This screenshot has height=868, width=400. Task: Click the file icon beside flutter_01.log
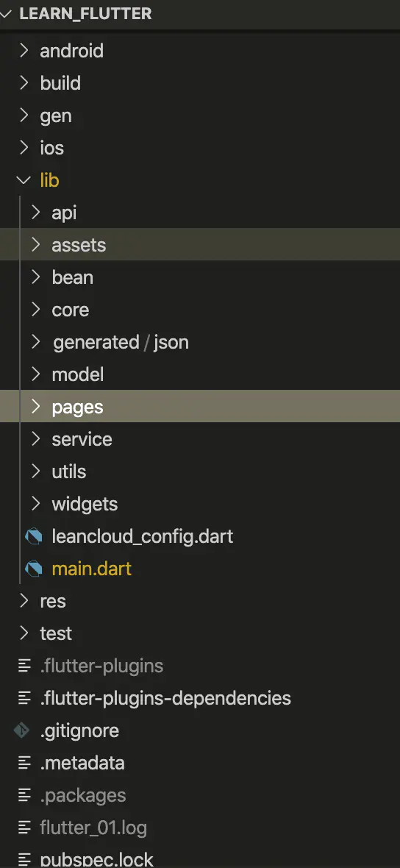(x=24, y=828)
